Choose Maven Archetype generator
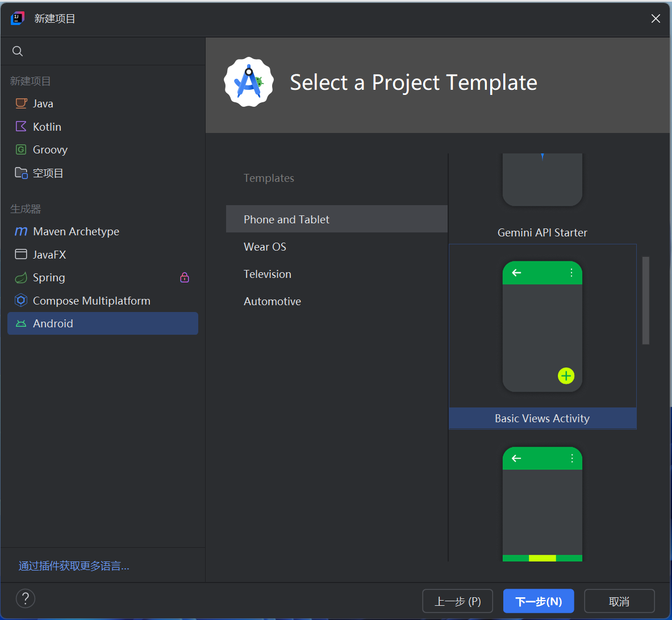672x620 pixels. click(x=103, y=231)
